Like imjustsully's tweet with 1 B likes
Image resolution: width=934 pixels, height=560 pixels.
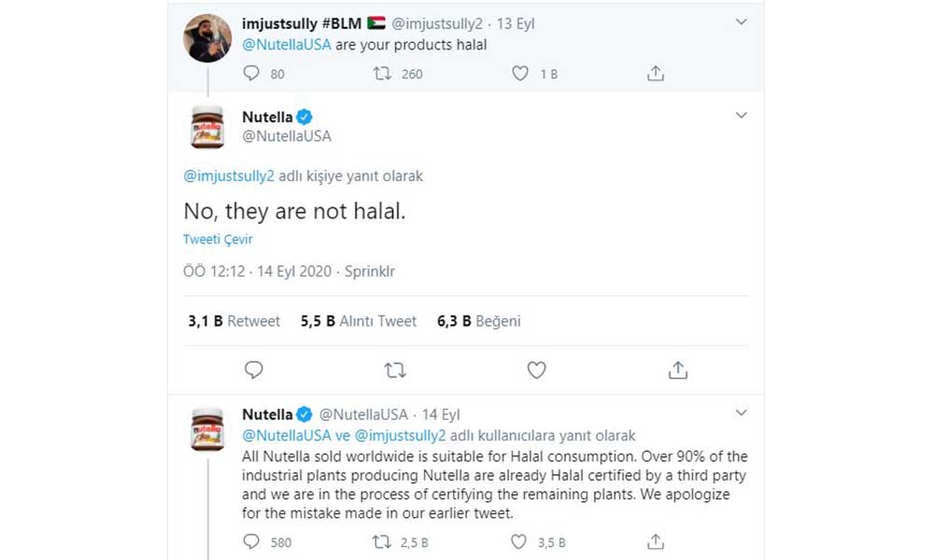point(520,73)
